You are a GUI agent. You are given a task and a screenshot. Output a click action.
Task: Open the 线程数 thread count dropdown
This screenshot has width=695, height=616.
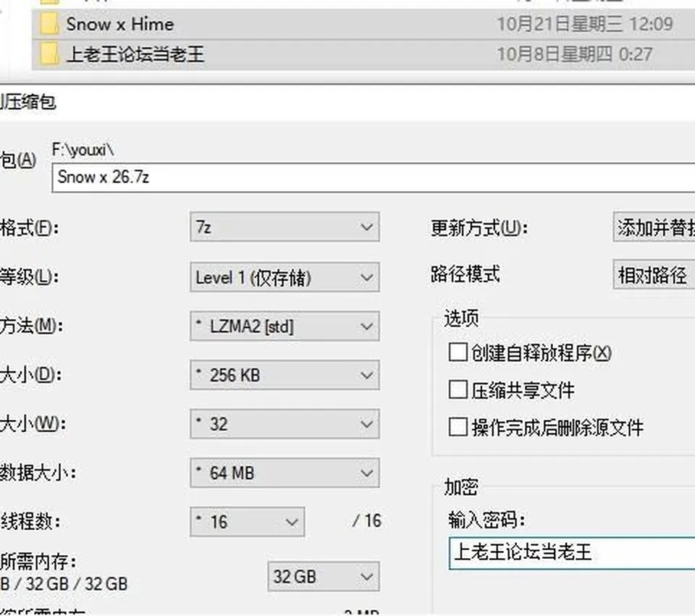[x=248, y=522]
